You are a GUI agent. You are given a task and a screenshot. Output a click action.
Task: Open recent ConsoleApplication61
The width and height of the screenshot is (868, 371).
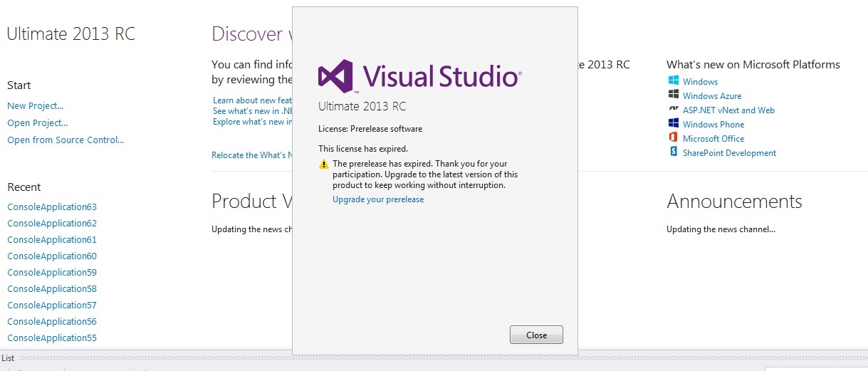point(52,240)
